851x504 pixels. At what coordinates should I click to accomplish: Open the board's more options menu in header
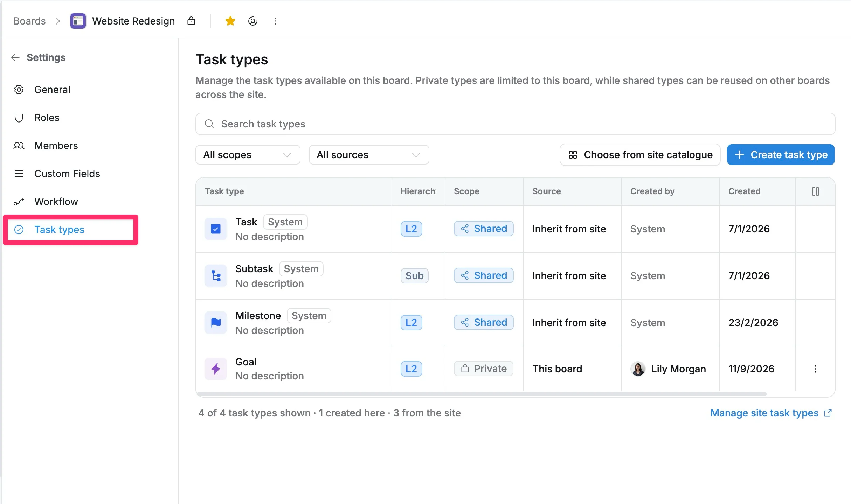[275, 21]
